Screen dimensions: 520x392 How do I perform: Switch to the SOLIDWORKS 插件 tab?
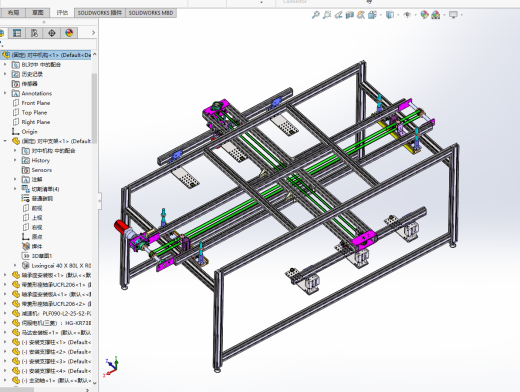point(100,13)
